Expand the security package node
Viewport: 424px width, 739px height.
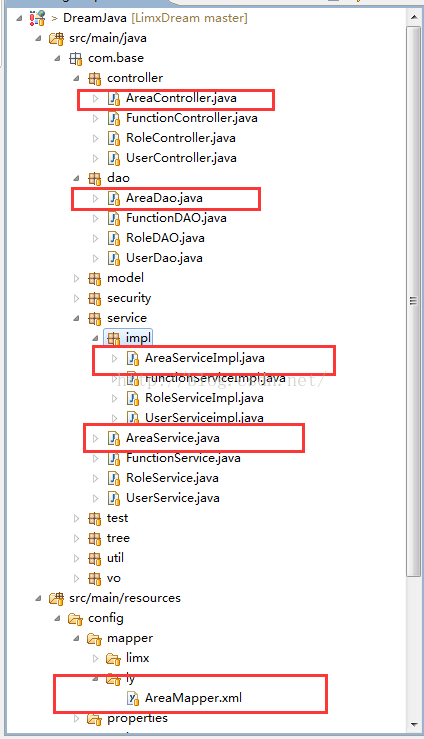76,298
